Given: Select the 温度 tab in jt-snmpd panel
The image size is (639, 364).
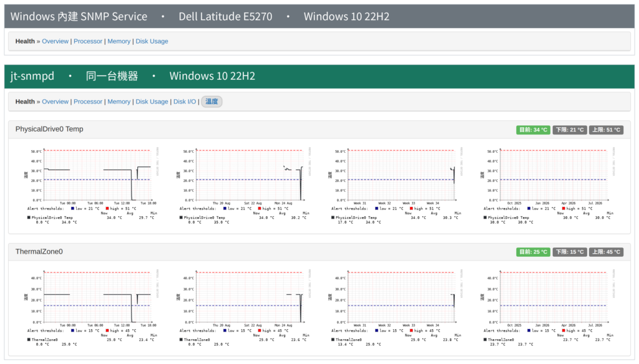Looking at the screenshot, I should tap(212, 102).
